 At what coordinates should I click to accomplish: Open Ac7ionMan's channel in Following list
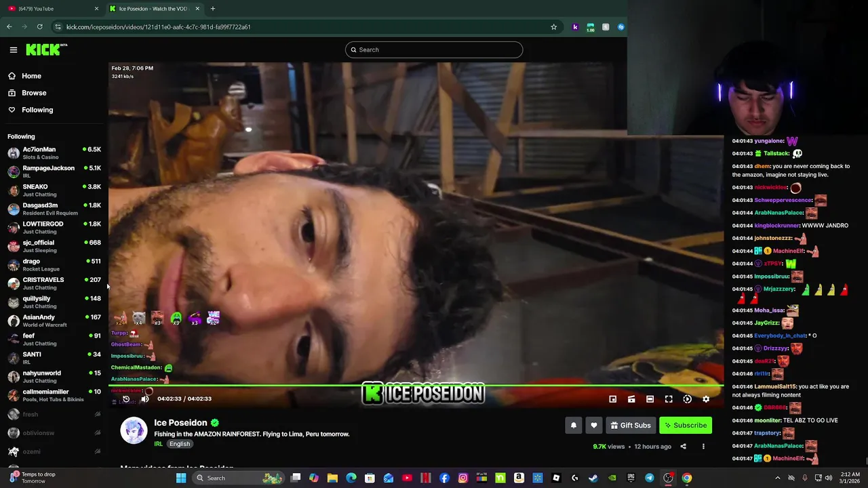(54, 153)
